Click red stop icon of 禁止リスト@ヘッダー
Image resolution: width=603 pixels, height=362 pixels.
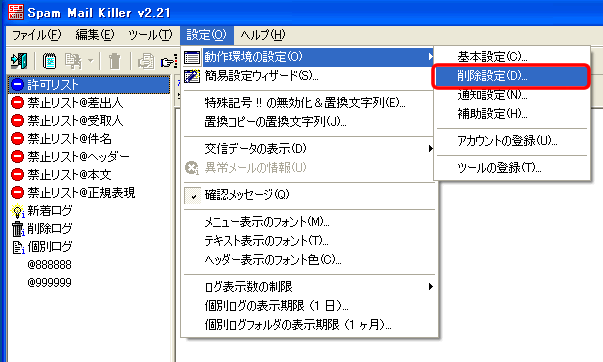coord(17,157)
